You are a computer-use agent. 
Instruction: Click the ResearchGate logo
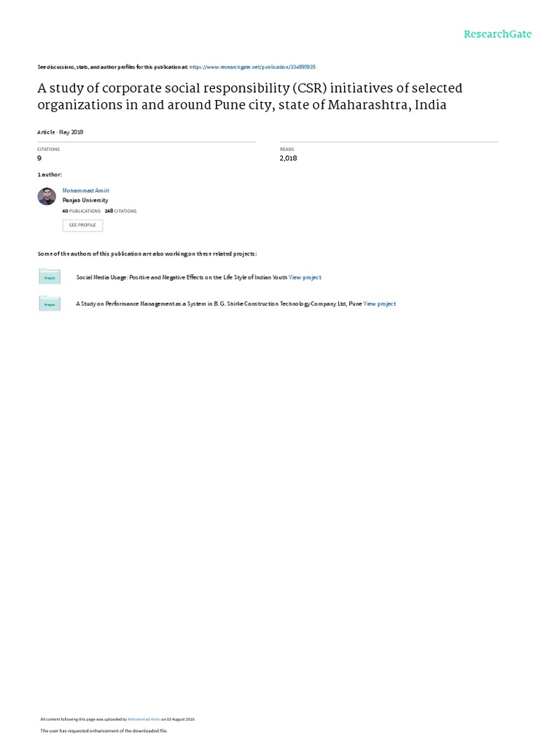tap(497, 34)
